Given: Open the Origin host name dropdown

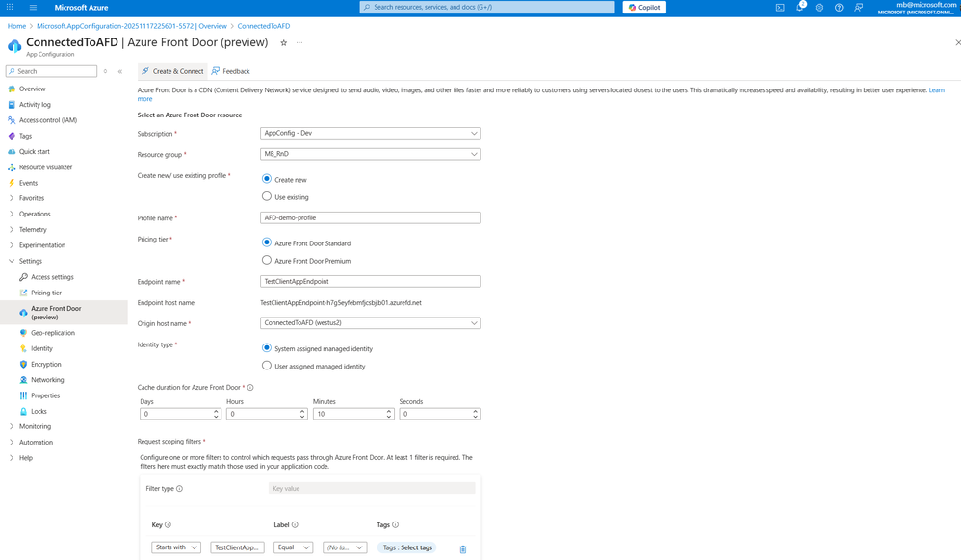Looking at the screenshot, I should click(370, 323).
